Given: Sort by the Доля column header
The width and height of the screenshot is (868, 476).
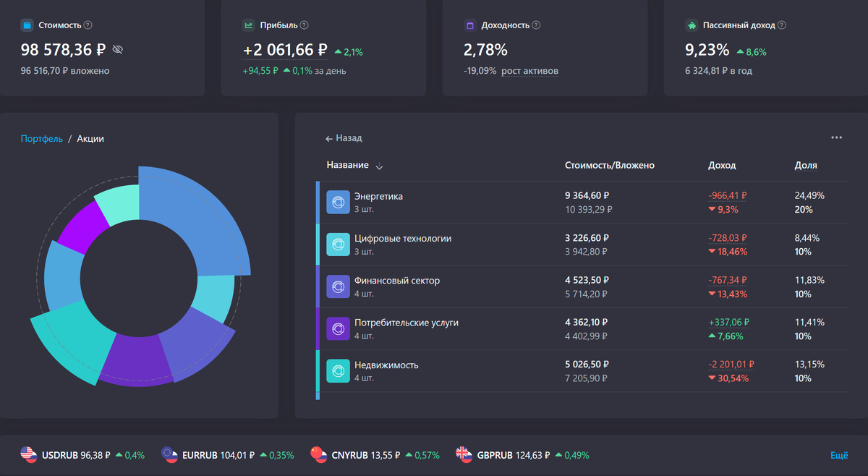Looking at the screenshot, I should pos(806,166).
